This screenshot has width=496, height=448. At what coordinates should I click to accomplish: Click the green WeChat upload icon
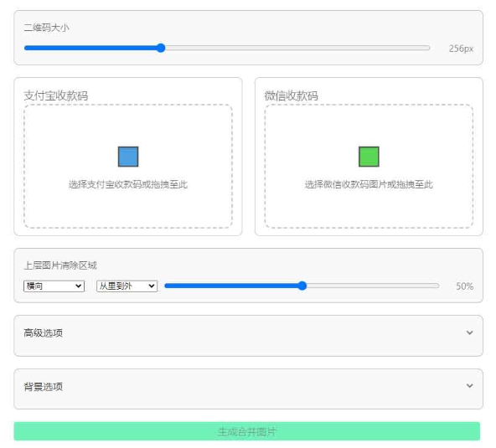[x=369, y=157]
